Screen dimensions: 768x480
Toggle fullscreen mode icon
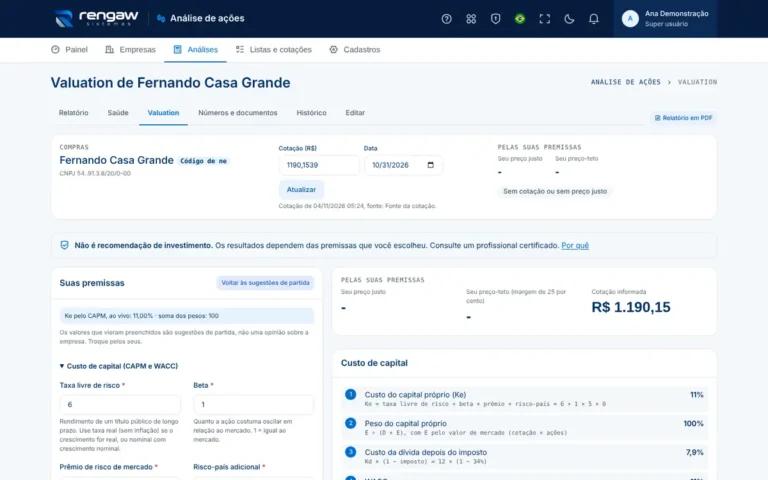point(544,19)
